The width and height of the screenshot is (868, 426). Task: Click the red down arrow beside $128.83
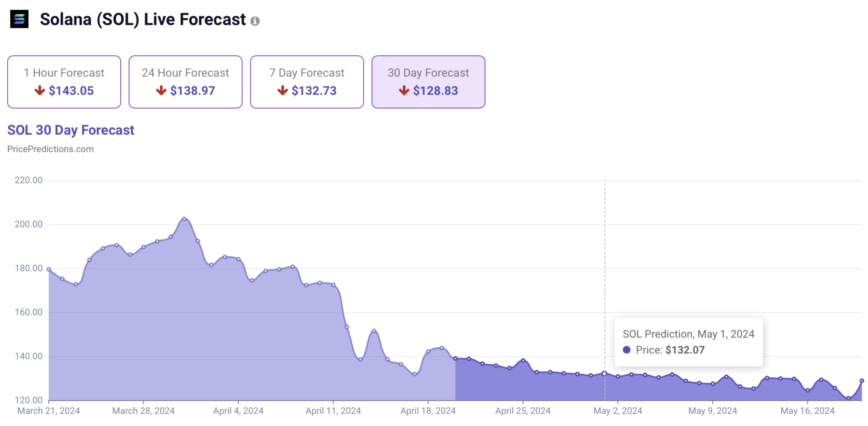pos(404,90)
